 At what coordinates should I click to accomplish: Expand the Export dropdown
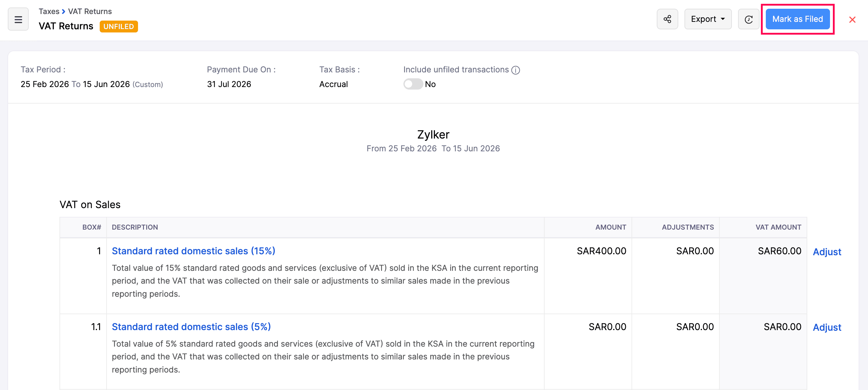pos(708,19)
